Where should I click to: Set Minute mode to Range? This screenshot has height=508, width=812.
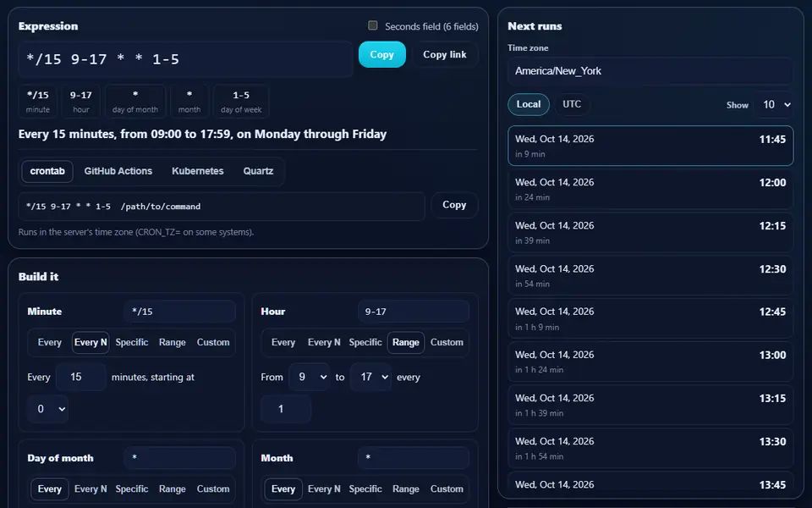(x=173, y=342)
